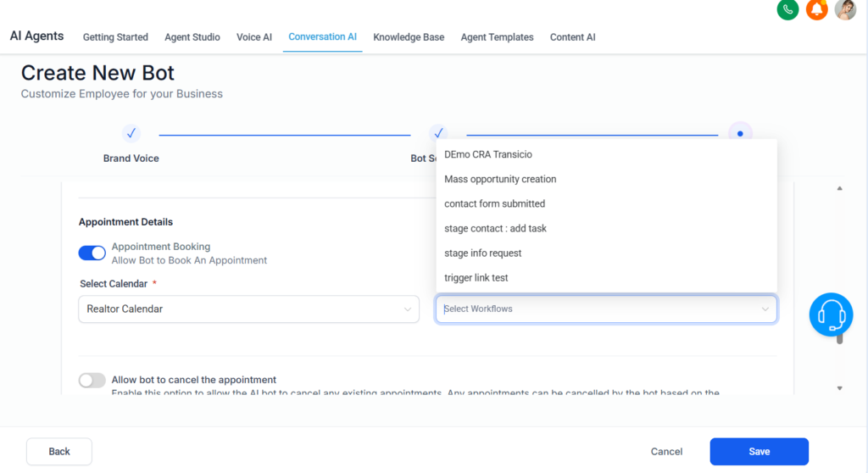Screen dimensions: 868x473
Task: Choose 'Mass opportunity creation' workflow option
Action: coord(500,180)
